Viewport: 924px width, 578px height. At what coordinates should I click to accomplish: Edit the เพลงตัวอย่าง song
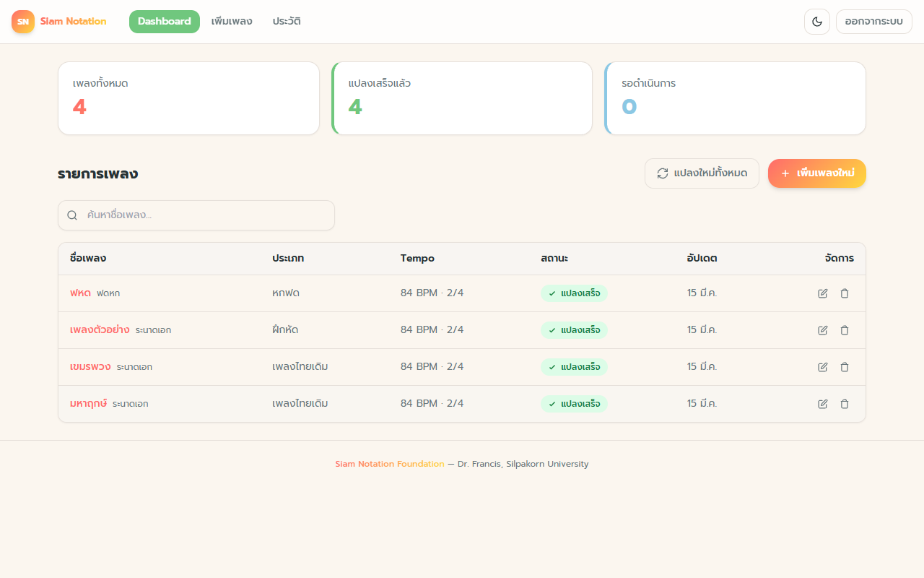tap(823, 330)
